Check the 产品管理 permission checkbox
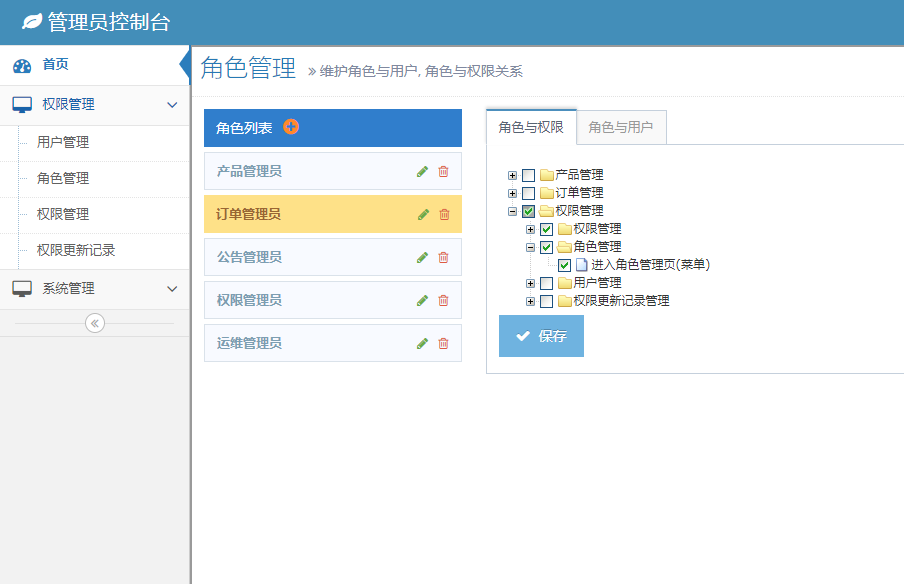The height and width of the screenshot is (584, 904). click(x=529, y=175)
